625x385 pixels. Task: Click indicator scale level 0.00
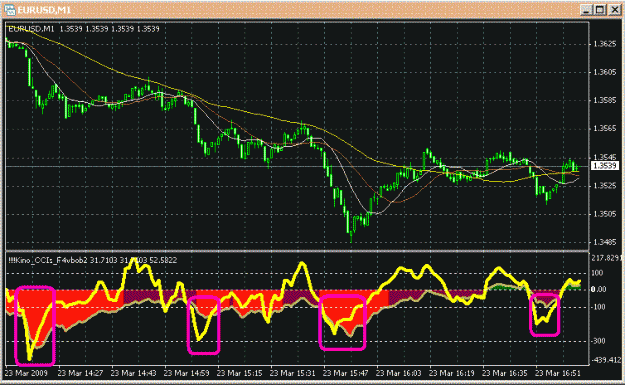599,289
